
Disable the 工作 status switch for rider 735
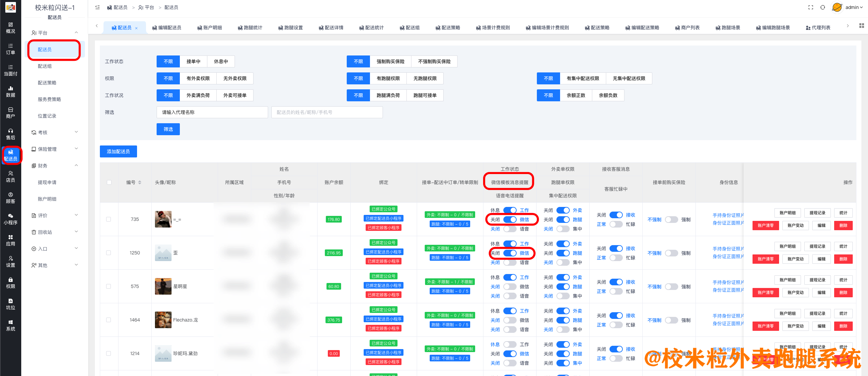click(511, 210)
